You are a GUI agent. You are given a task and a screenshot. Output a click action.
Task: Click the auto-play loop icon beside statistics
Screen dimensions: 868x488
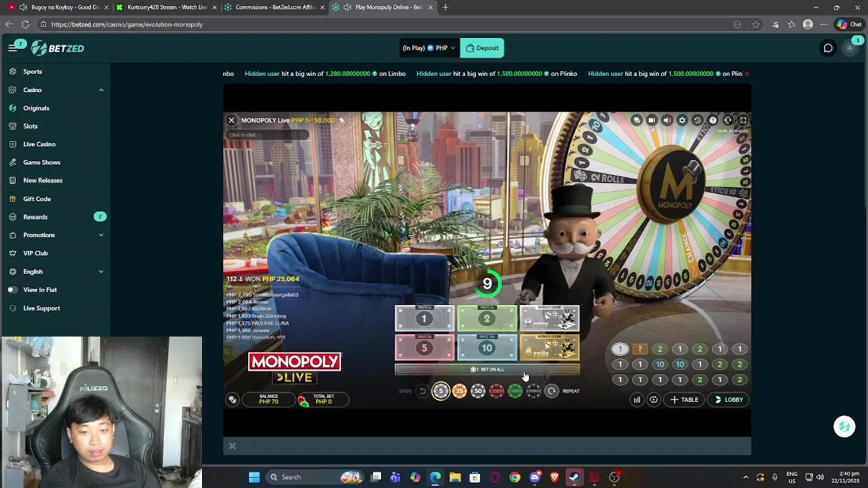(x=654, y=400)
